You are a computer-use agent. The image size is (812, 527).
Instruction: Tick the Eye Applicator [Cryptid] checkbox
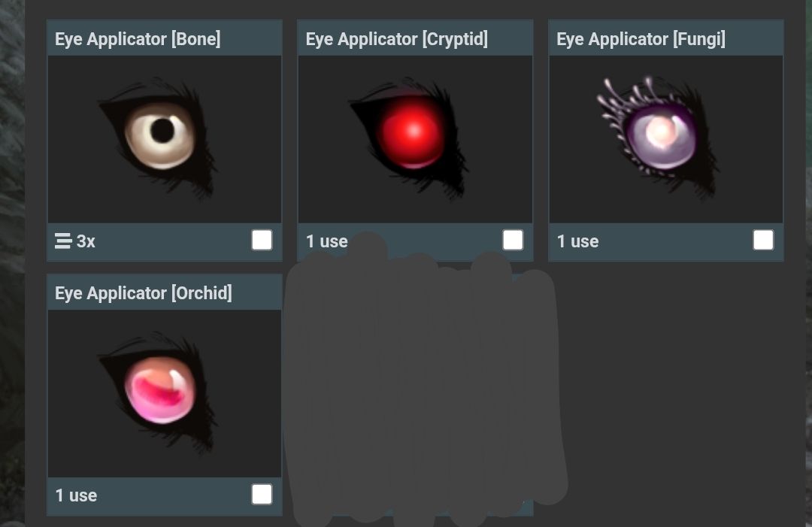[x=513, y=241]
